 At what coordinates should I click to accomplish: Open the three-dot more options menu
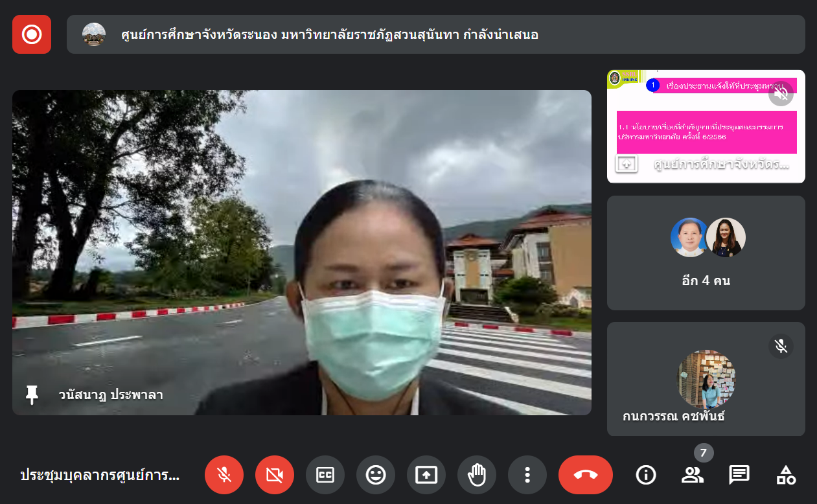527,475
